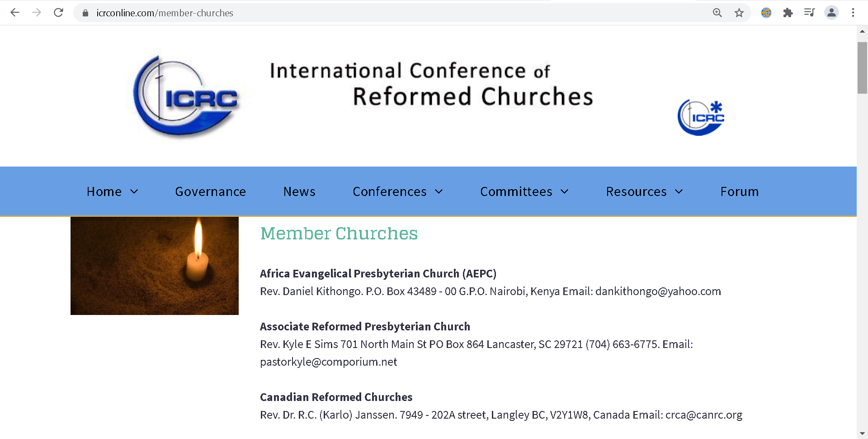This screenshot has height=439, width=868.
Task: Go back using the browser back arrow
Action: pos(15,13)
